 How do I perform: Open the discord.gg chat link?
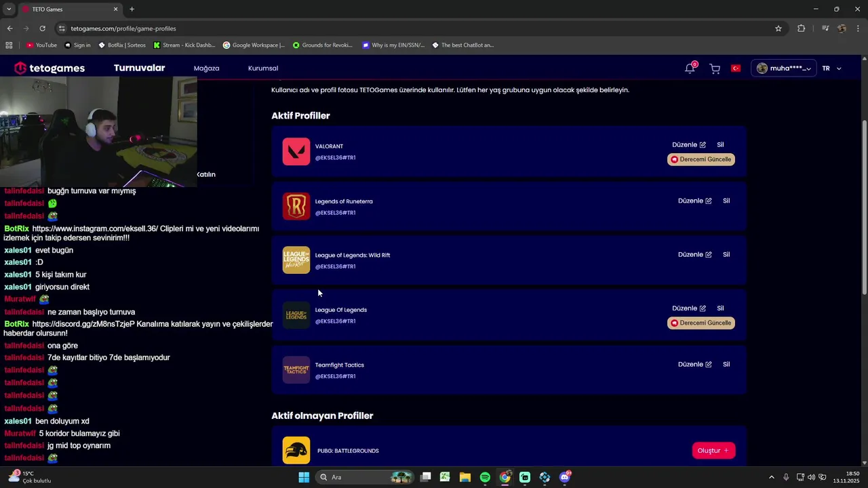point(83,325)
